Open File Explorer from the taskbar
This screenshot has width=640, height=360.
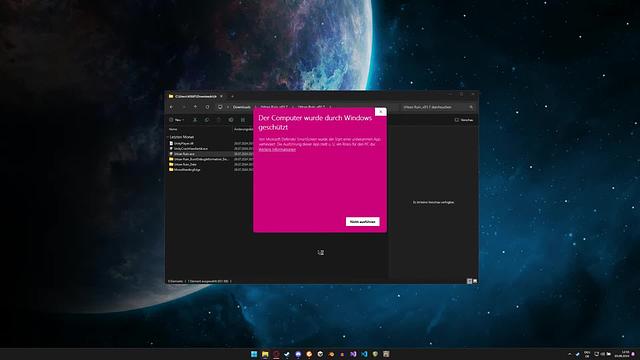265,354
